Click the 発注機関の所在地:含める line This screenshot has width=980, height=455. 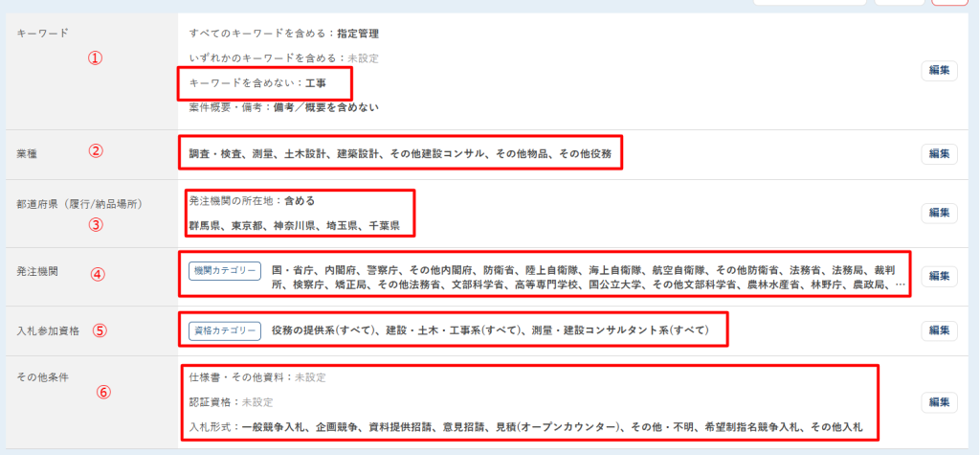(252, 201)
